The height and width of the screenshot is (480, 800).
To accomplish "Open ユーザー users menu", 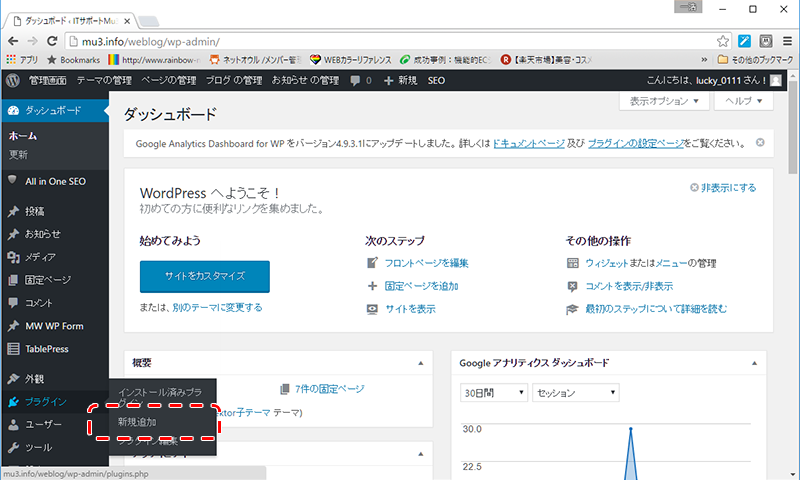I will point(55,424).
